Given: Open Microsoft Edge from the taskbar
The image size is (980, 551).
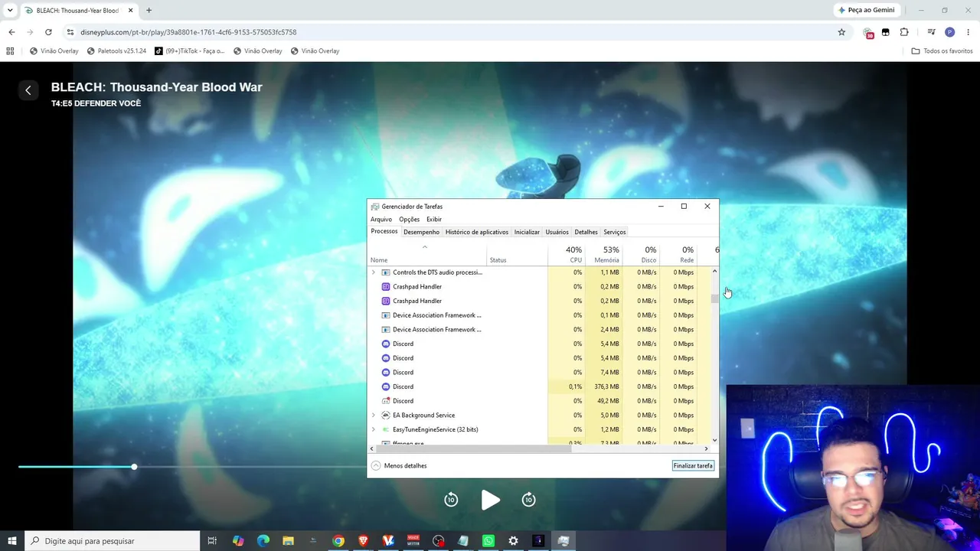Looking at the screenshot, I should [x=263, y=541].
